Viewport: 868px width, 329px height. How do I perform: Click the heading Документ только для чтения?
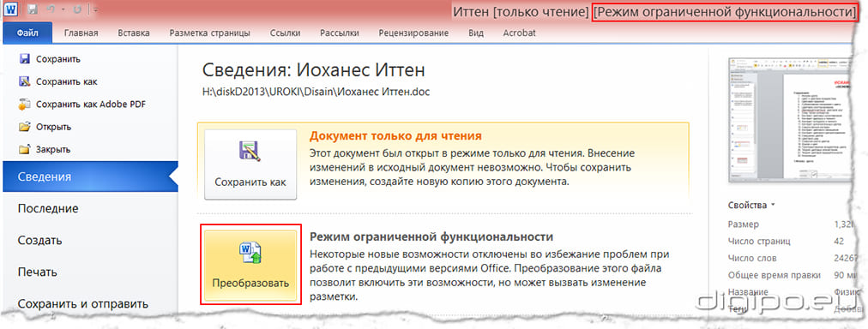point(395,136)
